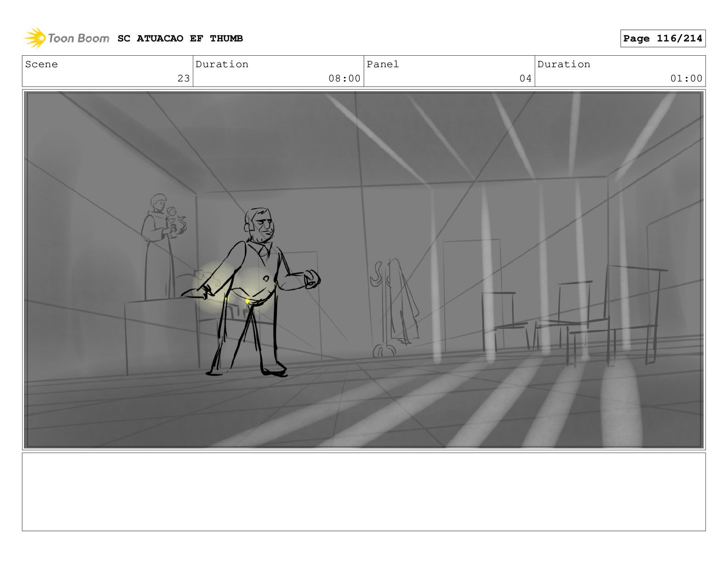Screen dimensions: 728x564
Task: Click the 'Panel' header label
Action: tap(382, 64)
